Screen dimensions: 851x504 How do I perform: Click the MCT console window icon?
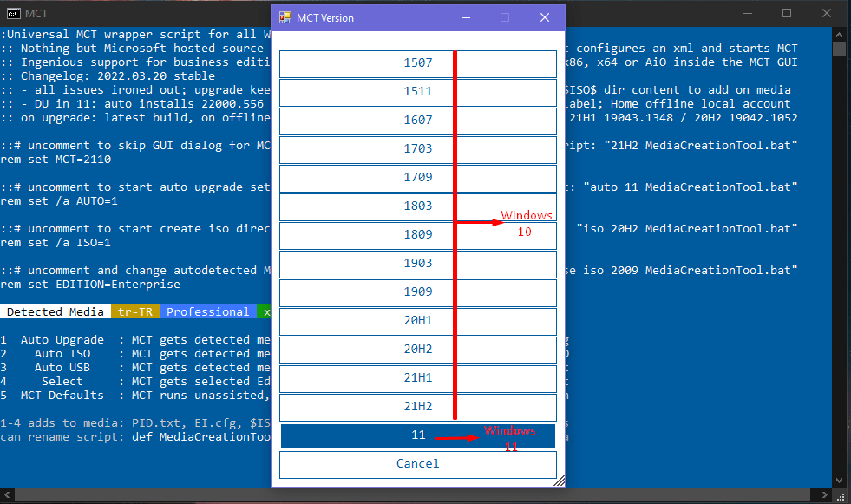coord(14,14)
